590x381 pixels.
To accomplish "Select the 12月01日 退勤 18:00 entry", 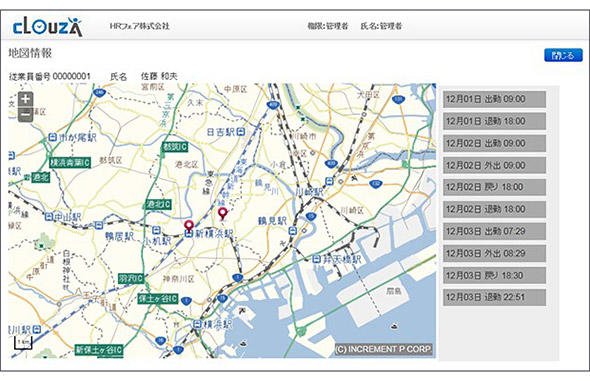I will coord(494,121).
